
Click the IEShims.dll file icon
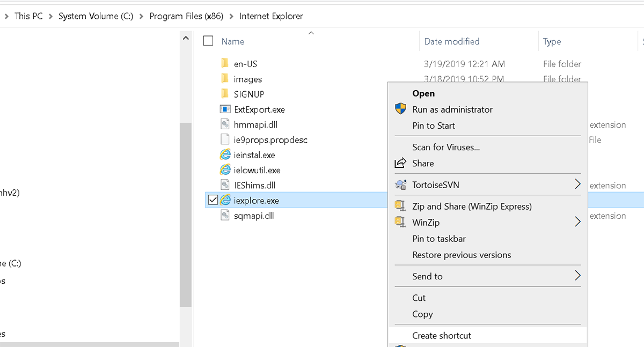pos(225,185)
